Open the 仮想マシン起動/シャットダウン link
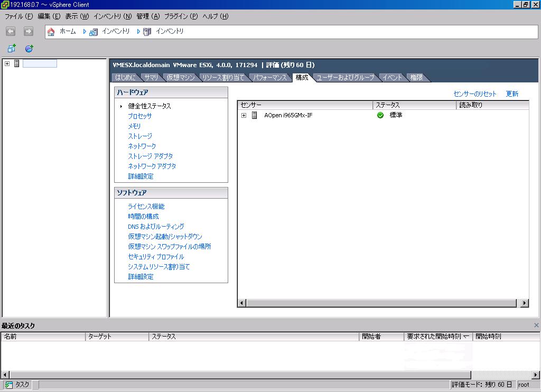 tap(165, 237)
